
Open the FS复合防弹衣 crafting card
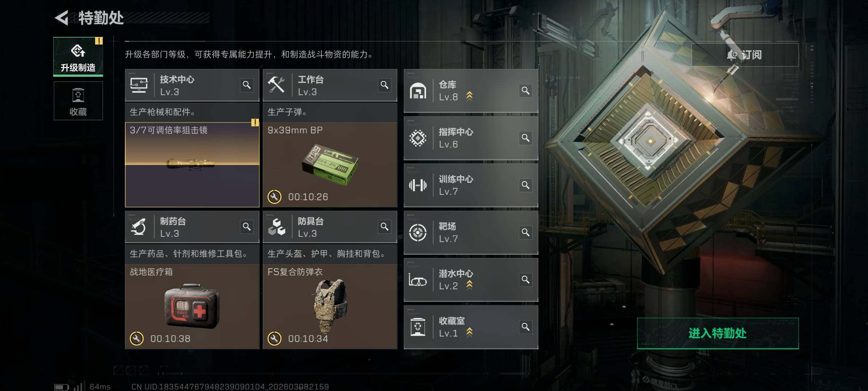pos(330,306)
